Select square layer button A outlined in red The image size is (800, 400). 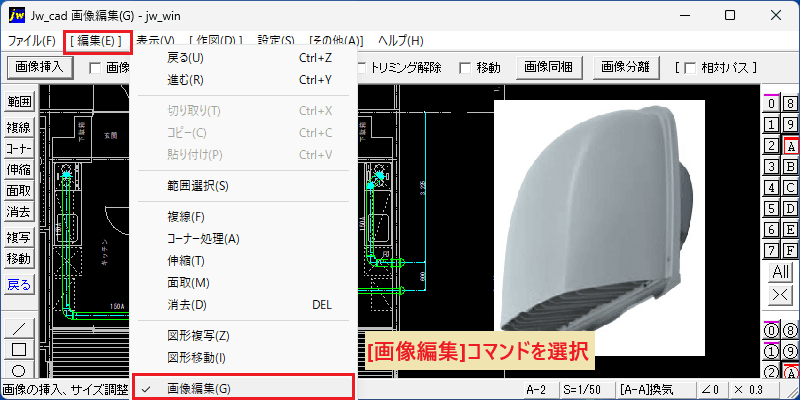(x=790, y=146)
